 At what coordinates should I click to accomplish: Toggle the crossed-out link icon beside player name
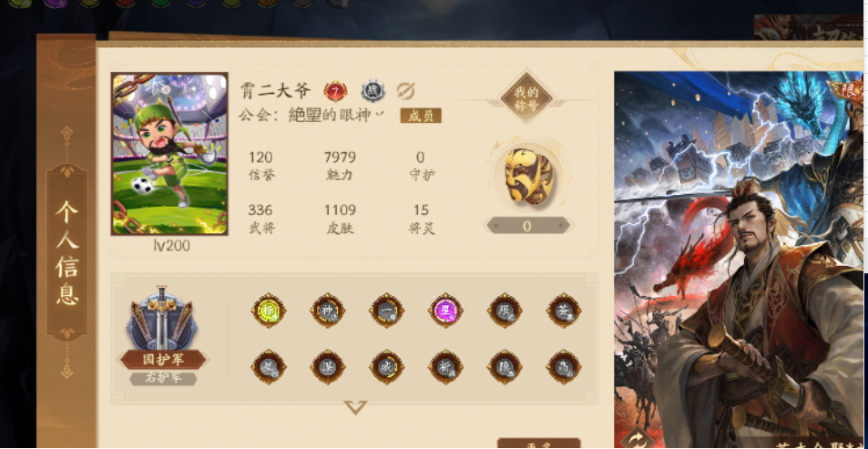point(406,91)
